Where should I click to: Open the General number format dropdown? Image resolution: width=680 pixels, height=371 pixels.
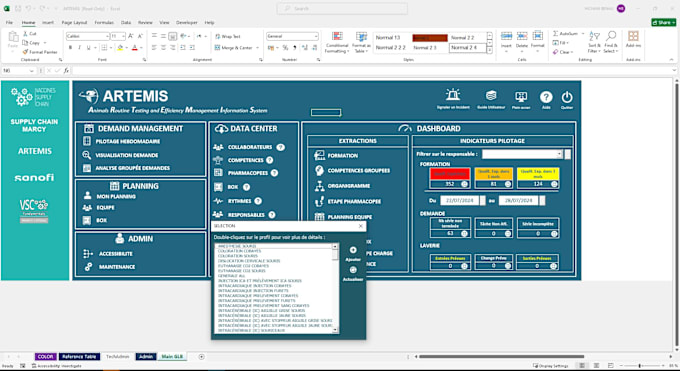pos(316,36)
